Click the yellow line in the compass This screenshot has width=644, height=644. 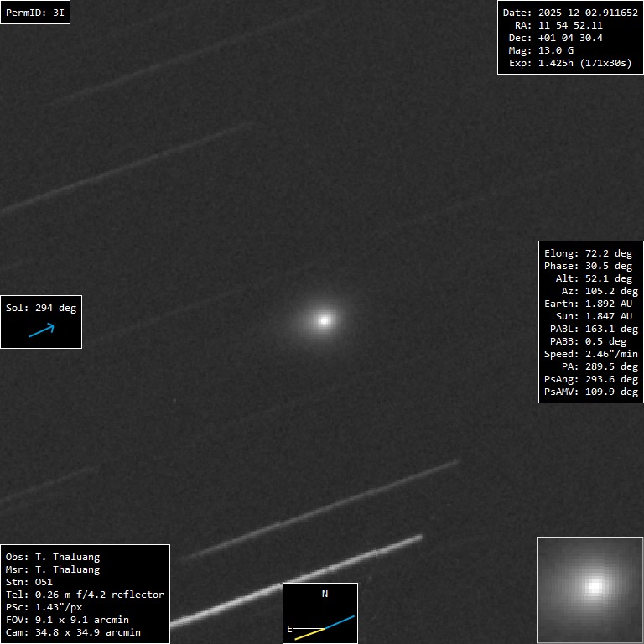point(309,633)
